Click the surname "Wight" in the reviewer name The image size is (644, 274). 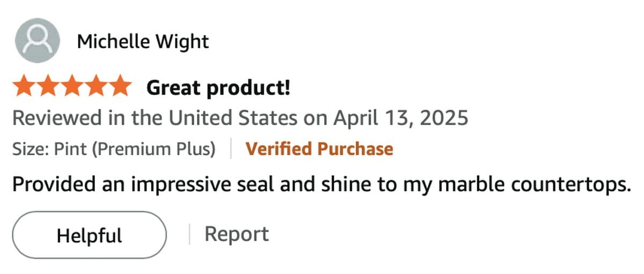[182, 41]
